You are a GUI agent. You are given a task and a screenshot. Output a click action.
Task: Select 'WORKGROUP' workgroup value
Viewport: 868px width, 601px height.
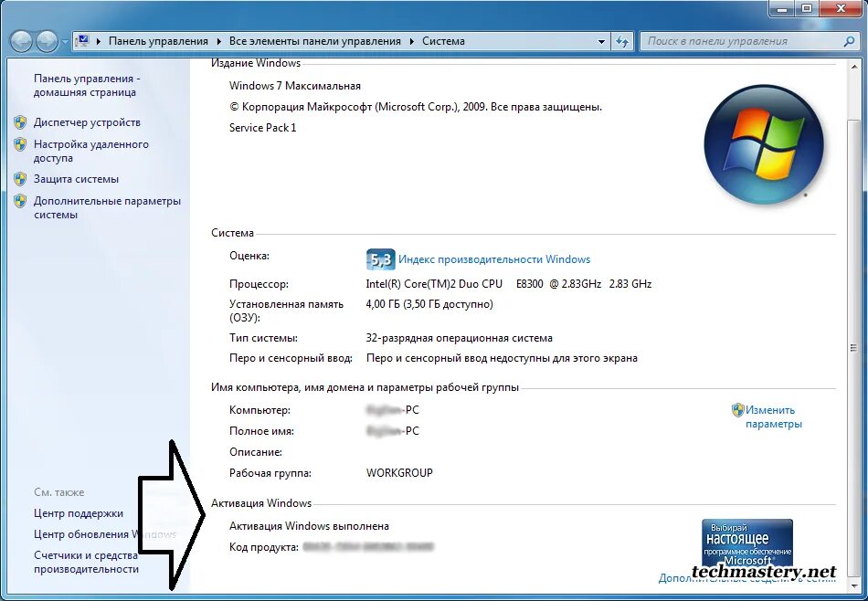(x=399, y=473)
